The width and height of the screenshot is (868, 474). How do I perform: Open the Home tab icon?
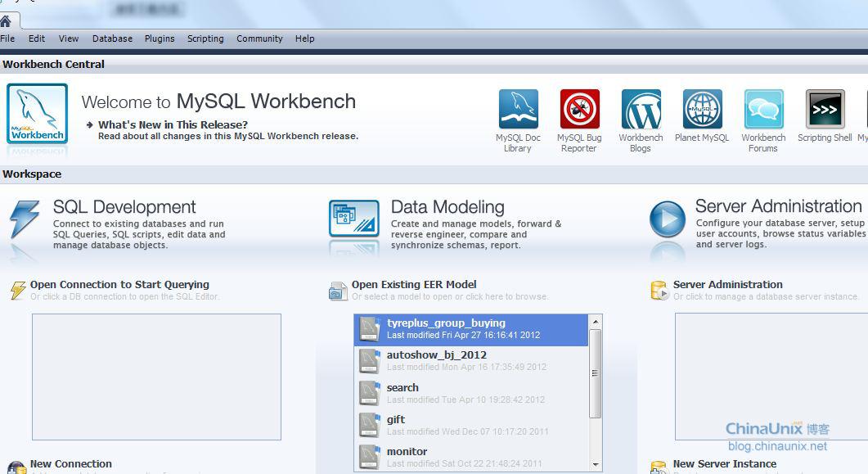coord(5,21)
